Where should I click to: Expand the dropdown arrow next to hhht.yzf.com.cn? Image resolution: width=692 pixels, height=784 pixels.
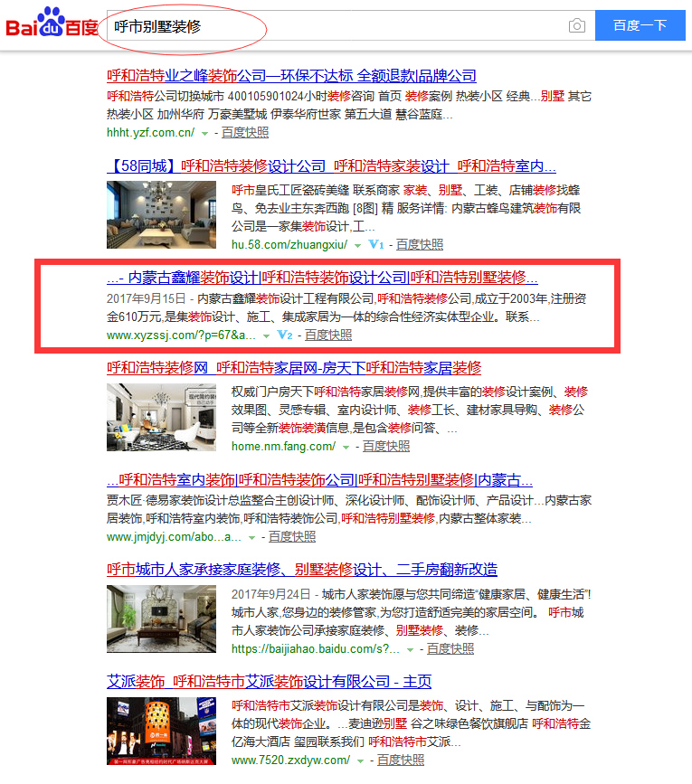[x=204, y=133]
